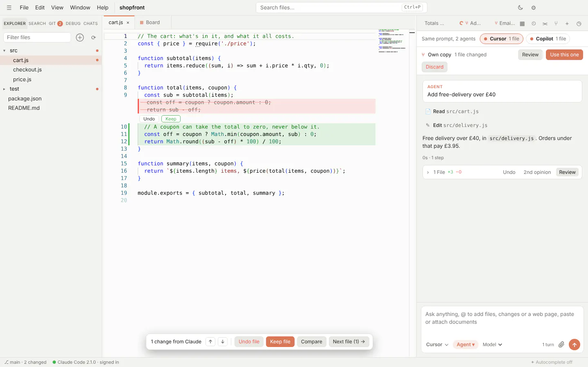Refresh the explorer file list

(x=93, y=37)
